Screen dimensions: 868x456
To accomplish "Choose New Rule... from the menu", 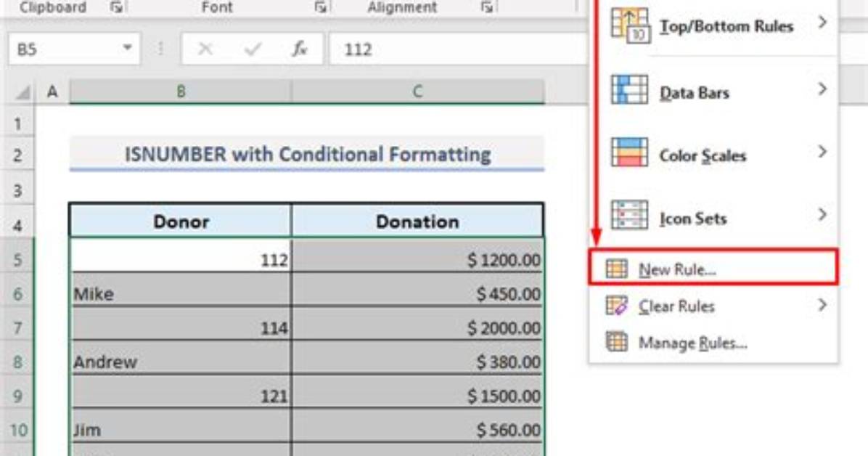I will pyautogui.click(x=713, y=268).
